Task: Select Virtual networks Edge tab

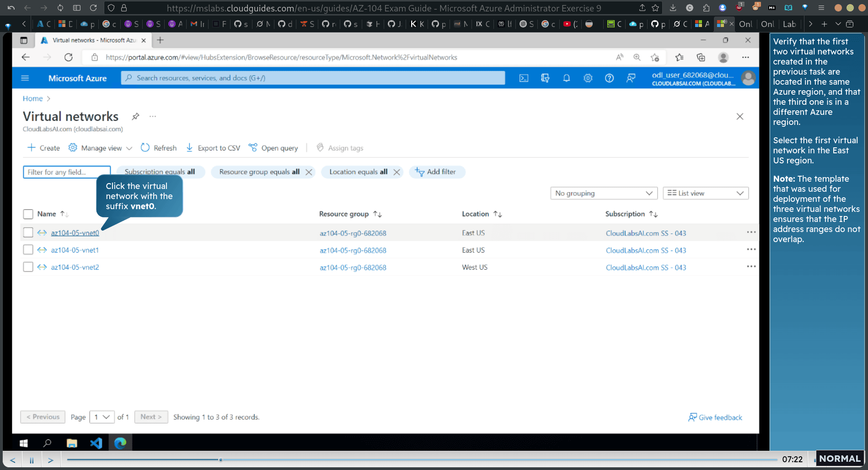Action: [94, 40]
